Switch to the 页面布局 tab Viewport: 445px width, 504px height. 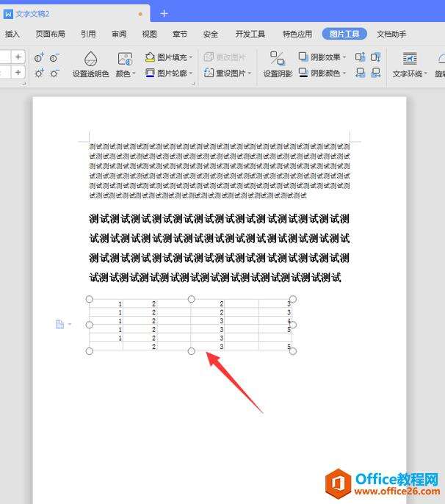pos(50,34)
